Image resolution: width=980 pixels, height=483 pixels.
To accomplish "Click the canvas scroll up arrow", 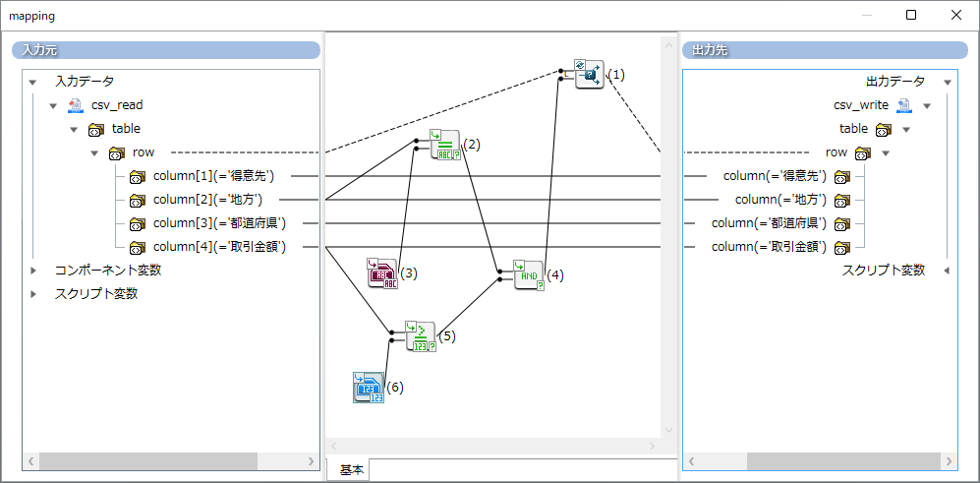I will pyautogui.click(x=668, y=45).
